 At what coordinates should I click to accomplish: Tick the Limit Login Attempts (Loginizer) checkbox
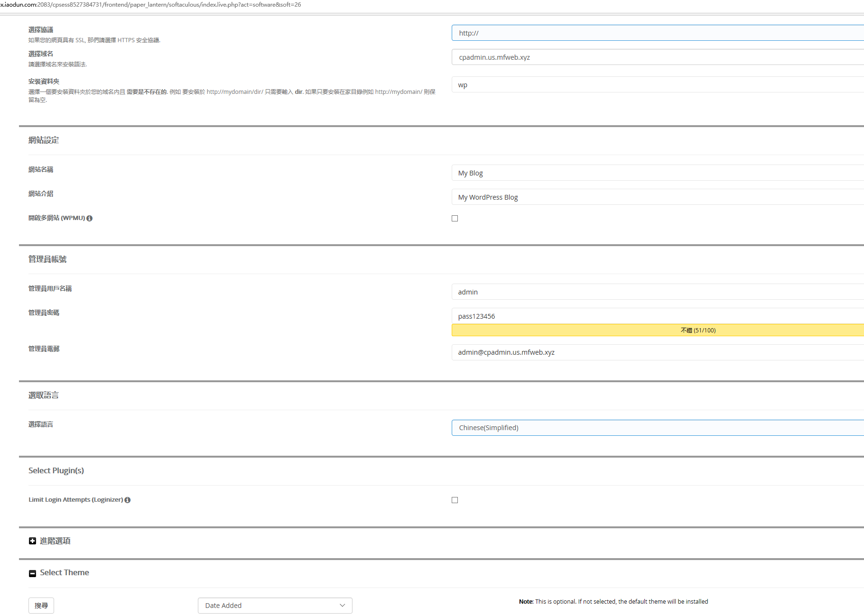(x=455, y=500)
